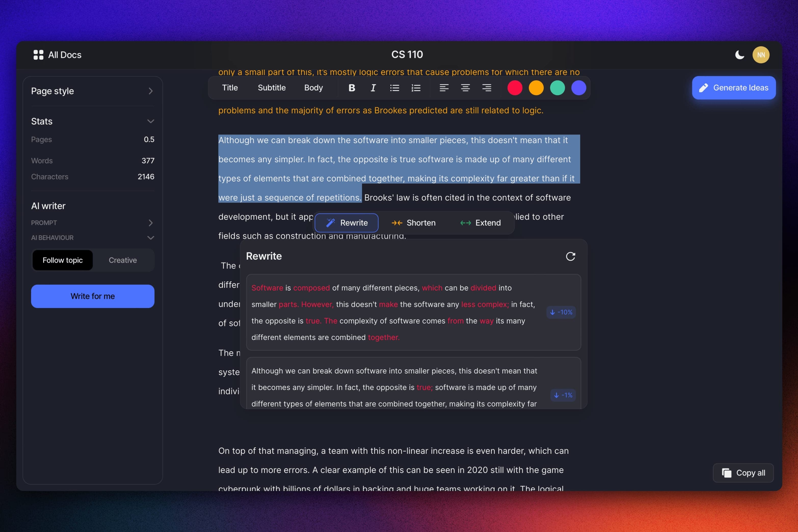The width and height of the screenshot is (798, 532).
Task: Insert a numbered list
Action: pyautogui.click(x=416, y=88)
